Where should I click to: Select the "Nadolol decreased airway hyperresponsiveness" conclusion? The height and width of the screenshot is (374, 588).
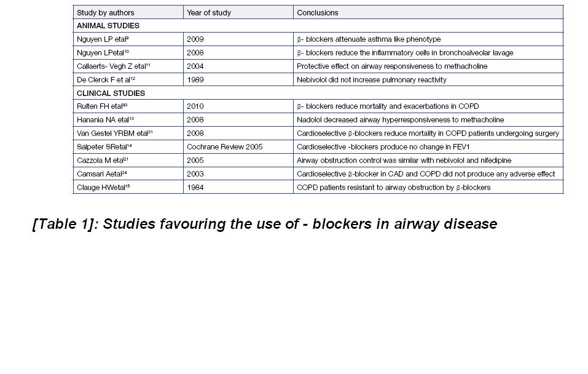point(400,121)
